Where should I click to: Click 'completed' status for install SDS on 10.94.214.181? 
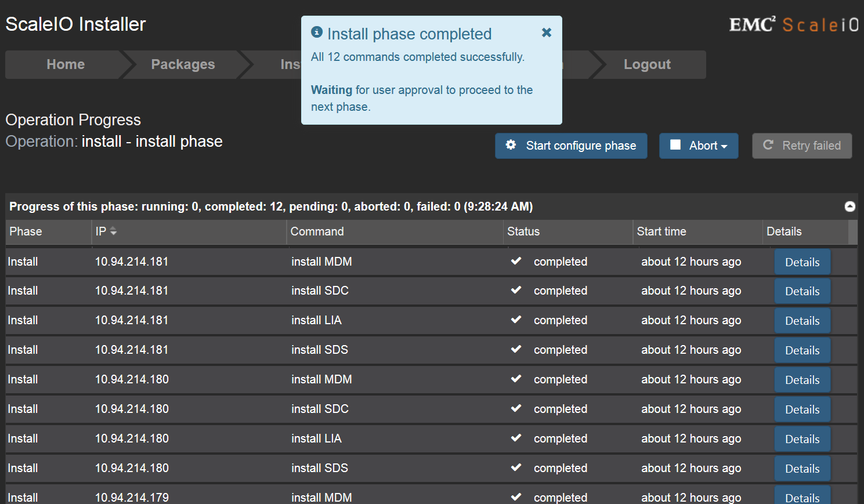click(561, 350)
